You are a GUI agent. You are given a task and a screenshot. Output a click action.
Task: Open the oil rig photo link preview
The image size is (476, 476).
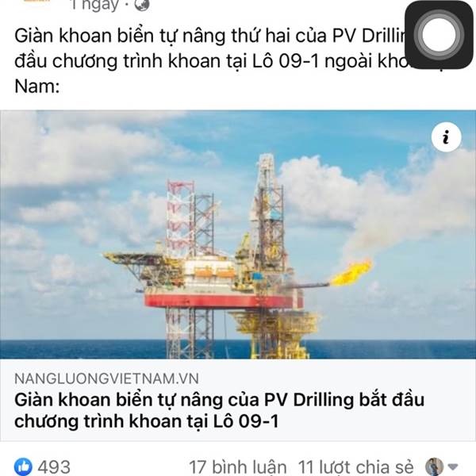238,234
